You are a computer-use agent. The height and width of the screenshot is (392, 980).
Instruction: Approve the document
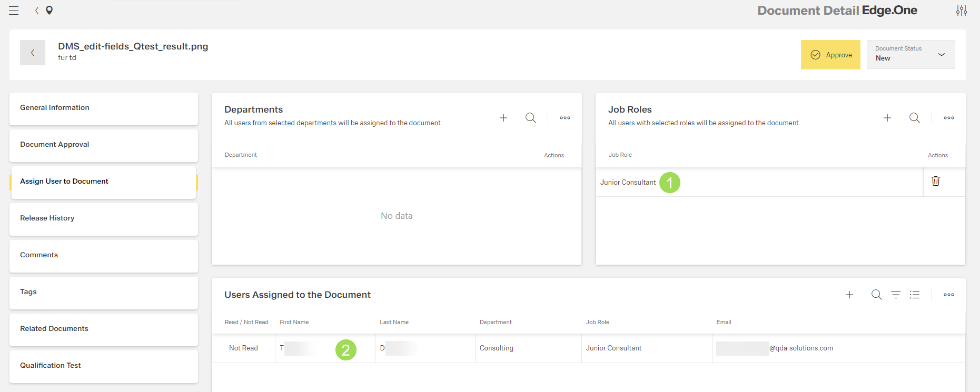click(x=830, y=55)
